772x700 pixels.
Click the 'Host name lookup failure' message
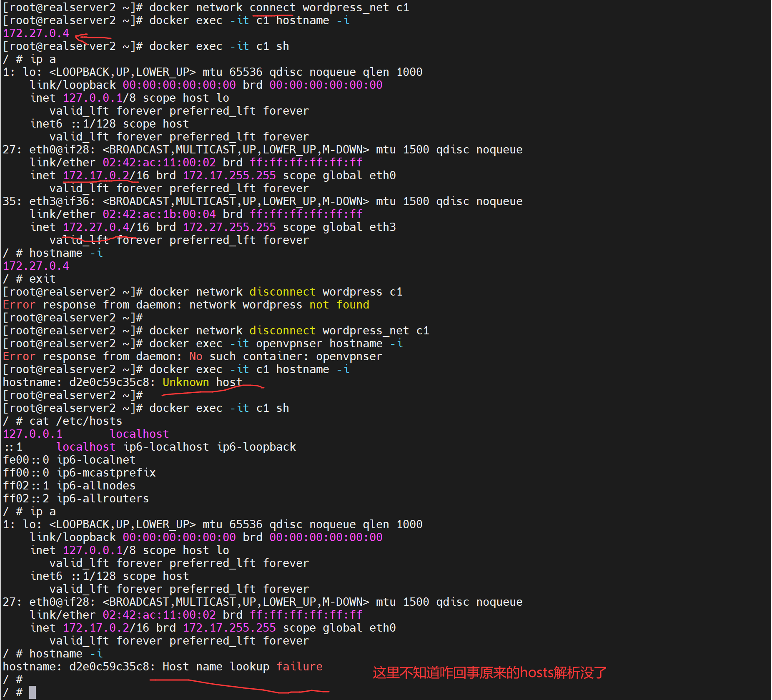tap(242, 667)
